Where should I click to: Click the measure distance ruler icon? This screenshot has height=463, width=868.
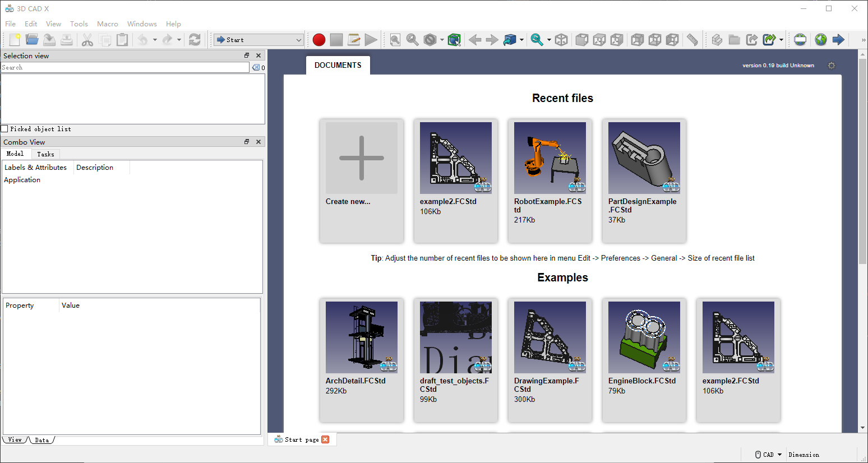692,40
